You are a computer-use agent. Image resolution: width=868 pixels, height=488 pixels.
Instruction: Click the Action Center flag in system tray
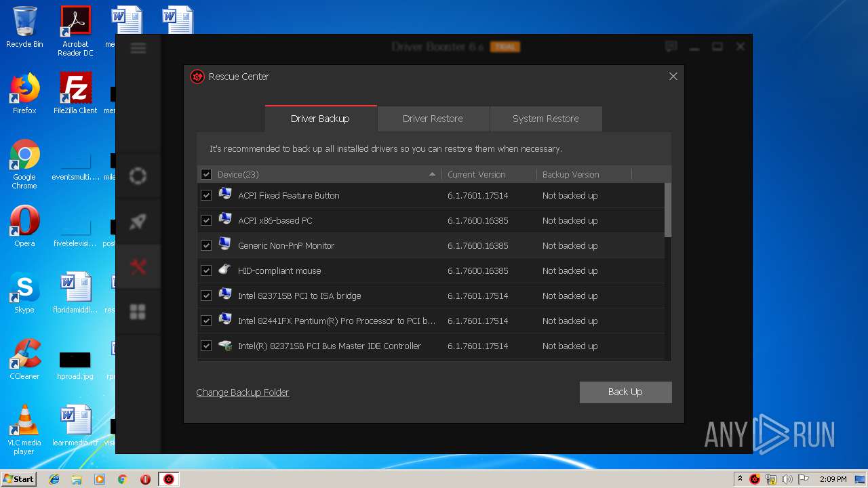(803, 479)
